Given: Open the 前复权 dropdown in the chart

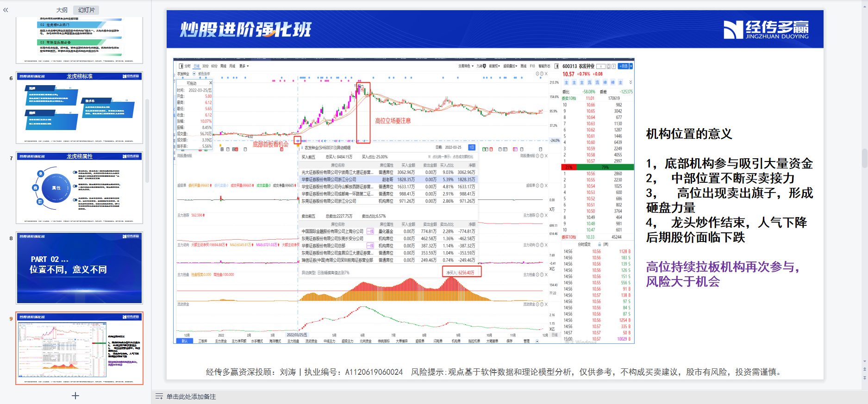Looking at the screenshot, I should pyautogui.click(x=495, y=66).
